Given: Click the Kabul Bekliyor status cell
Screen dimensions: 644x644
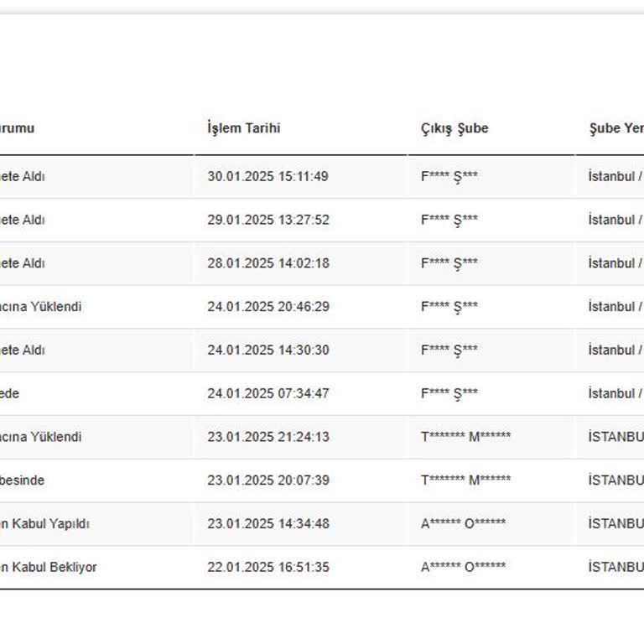Looking at the screenshot, I should click(x=49, y=568).
